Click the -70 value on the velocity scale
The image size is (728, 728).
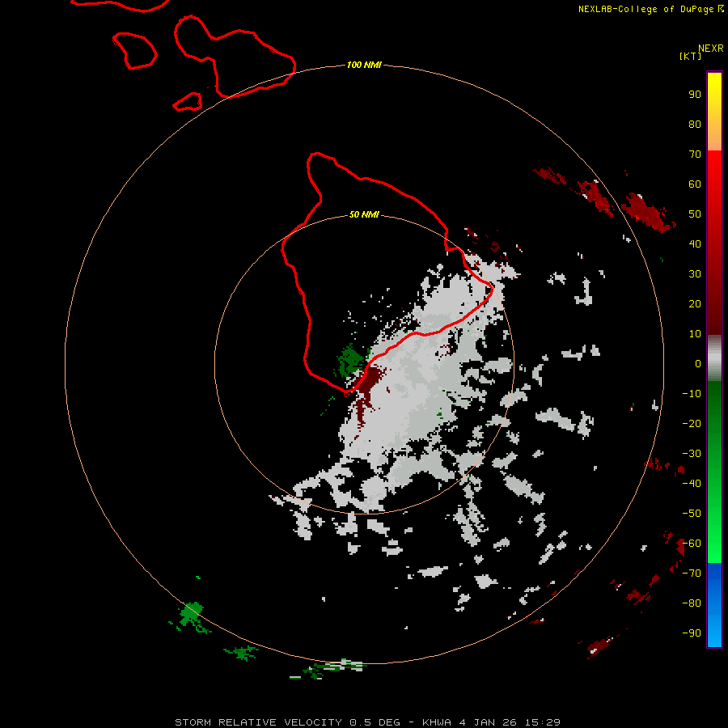[692, 573]
